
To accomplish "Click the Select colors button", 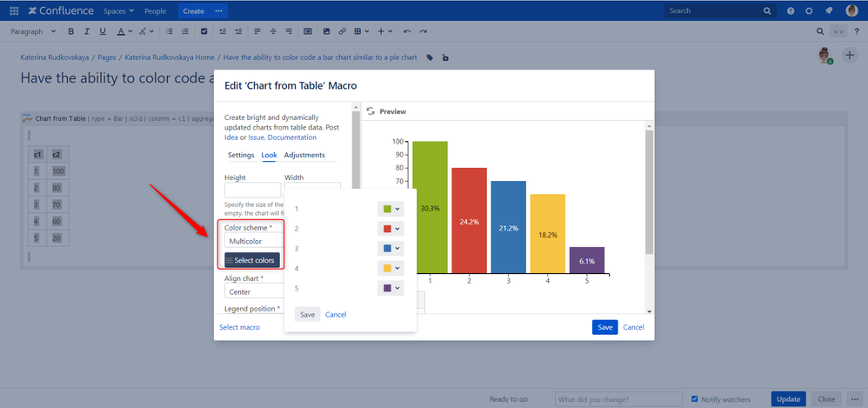I will tap(252, 260).
